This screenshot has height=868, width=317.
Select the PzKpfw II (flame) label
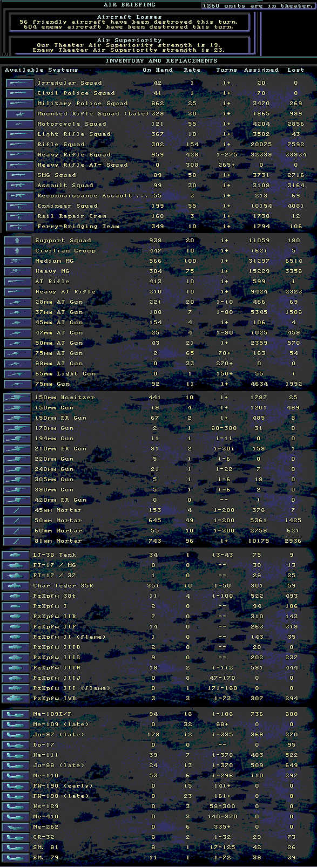tap(70, 637)
